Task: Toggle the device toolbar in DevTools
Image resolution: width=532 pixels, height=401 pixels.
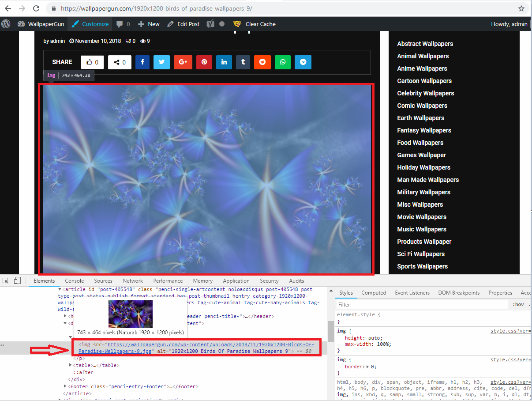Action: point(18,280)
